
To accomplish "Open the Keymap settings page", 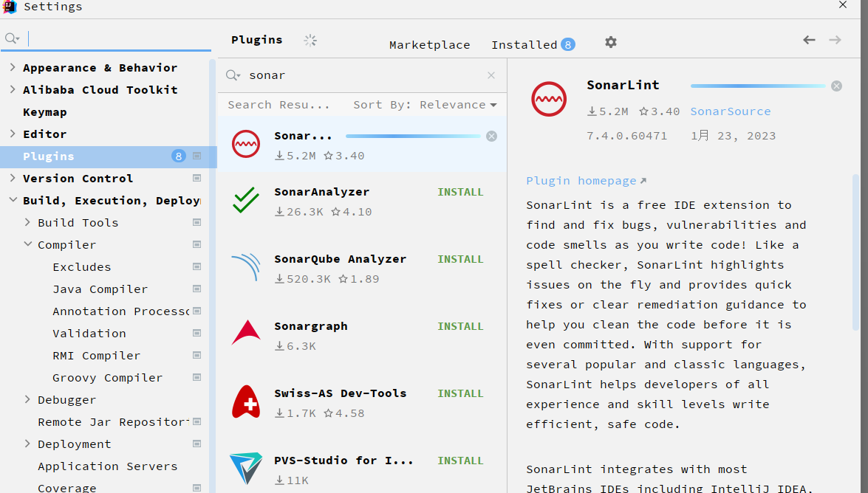I will pos(45,112).
